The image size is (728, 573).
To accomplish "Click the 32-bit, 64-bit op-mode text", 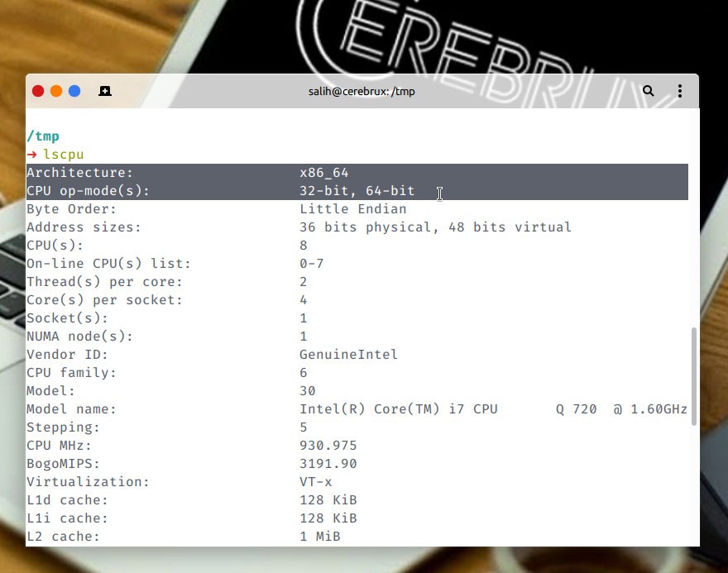I will pos(357,190).
